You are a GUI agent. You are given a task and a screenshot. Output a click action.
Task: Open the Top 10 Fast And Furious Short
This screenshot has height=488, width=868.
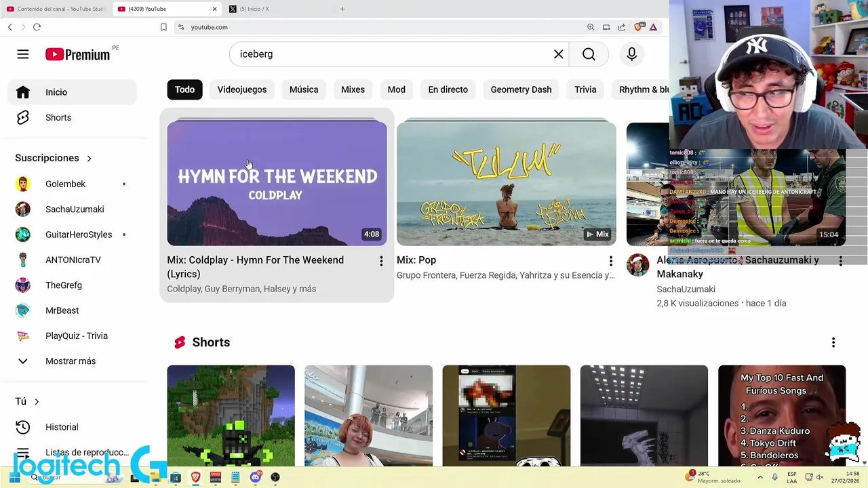point(782,415)
